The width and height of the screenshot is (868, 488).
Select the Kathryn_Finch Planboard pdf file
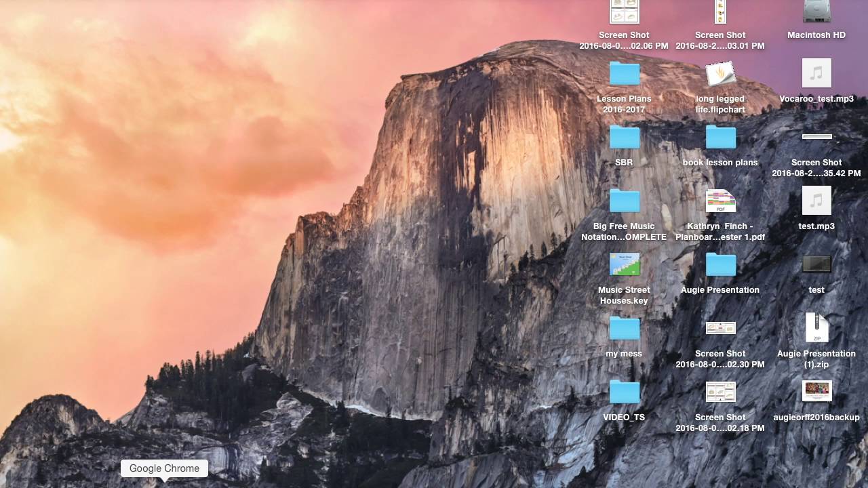point(720,201)
